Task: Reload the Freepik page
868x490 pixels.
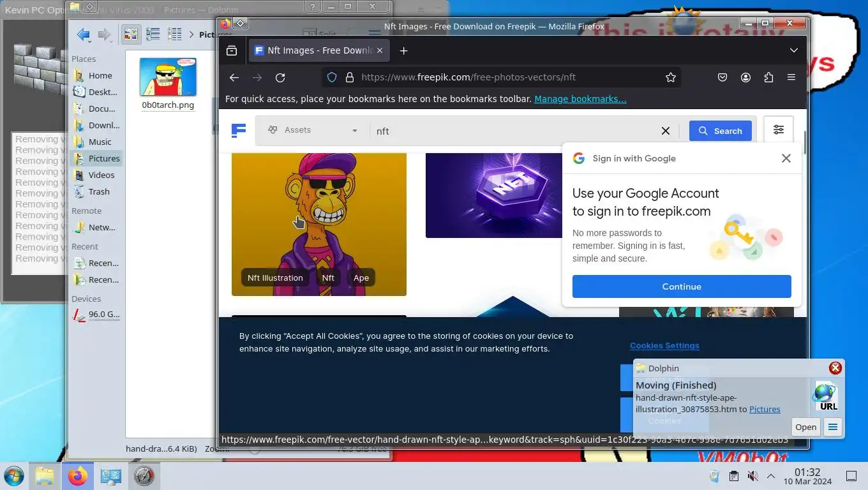Action: 280,77
